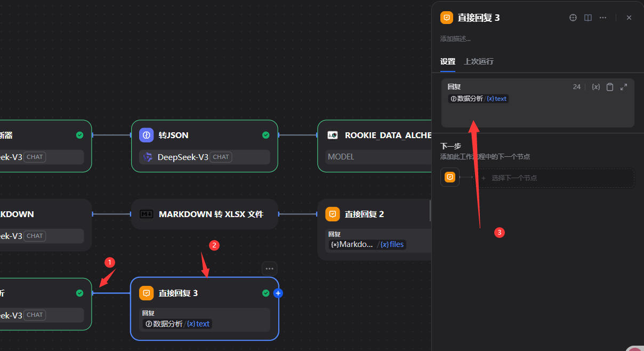Open three-dot options above 直接回复 3 node

point(269,268)
